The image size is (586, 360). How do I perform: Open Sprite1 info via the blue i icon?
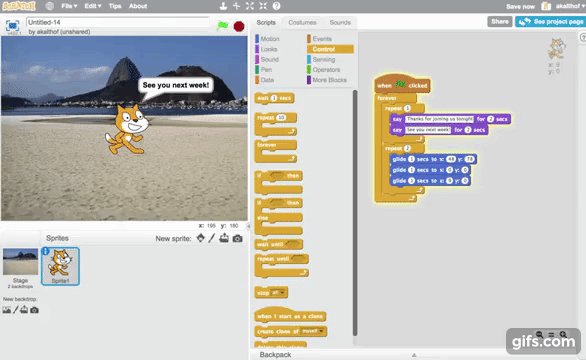coord(46,251)
